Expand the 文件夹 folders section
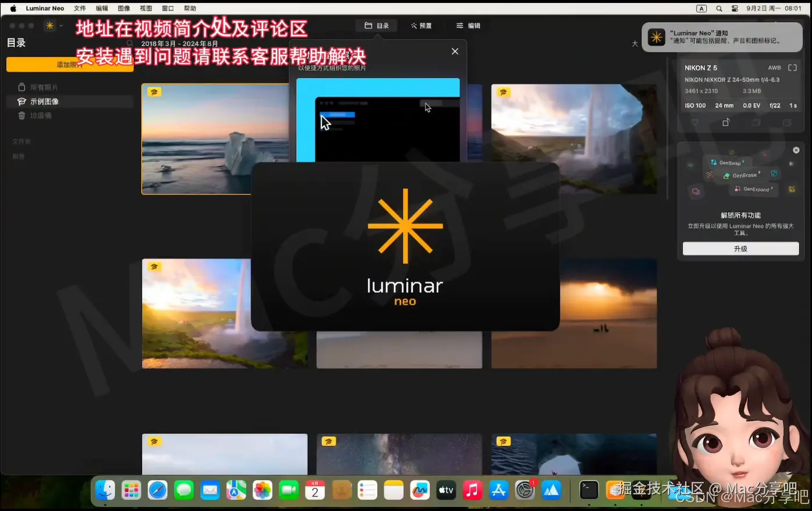 click(22, 141)
